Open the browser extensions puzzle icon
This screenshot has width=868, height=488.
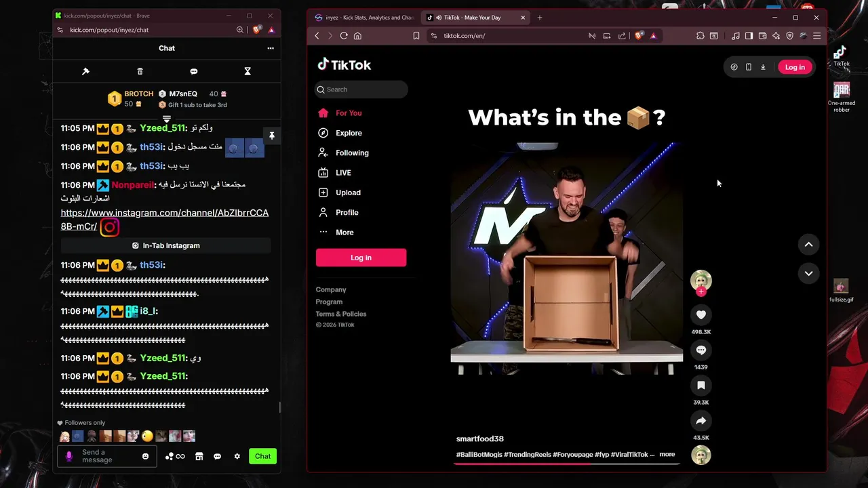pos(701,36)
